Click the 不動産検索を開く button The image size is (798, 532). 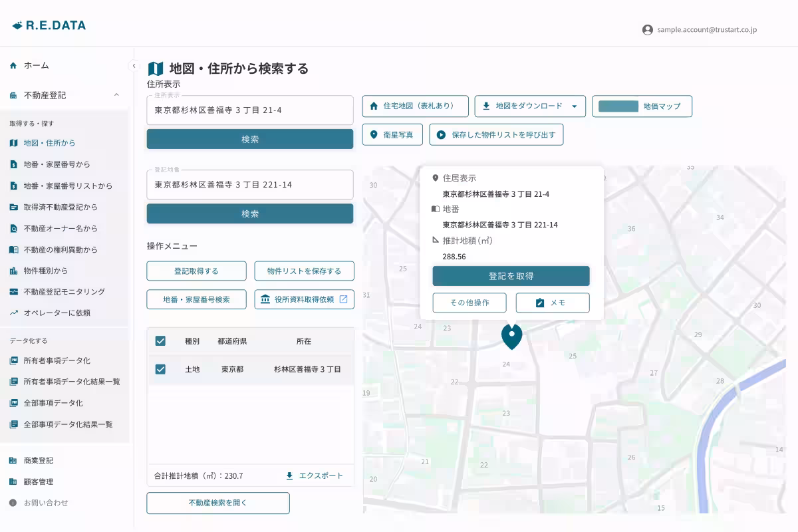(x=217, y=503)
